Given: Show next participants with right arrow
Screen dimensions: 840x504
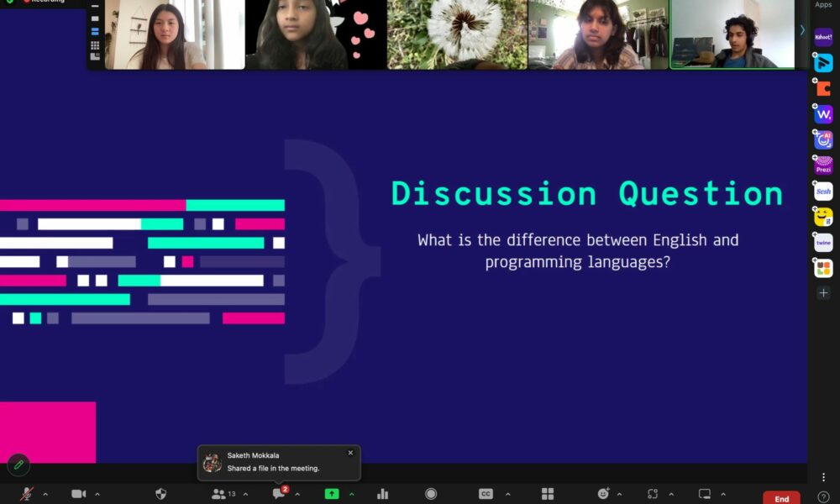Looking at the screenshot, I should tap(801, 30).
